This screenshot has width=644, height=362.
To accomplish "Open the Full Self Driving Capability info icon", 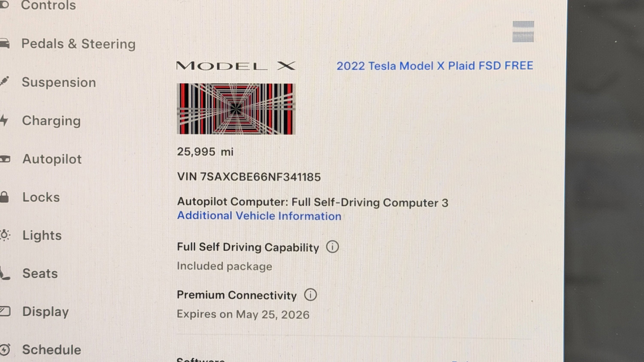I will [333, 247].
